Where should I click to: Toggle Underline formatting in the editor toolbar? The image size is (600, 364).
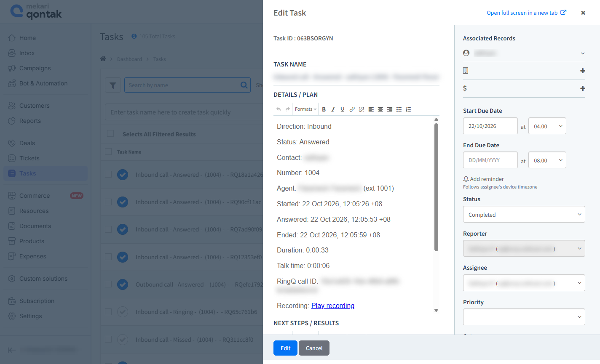coord(342,109)
